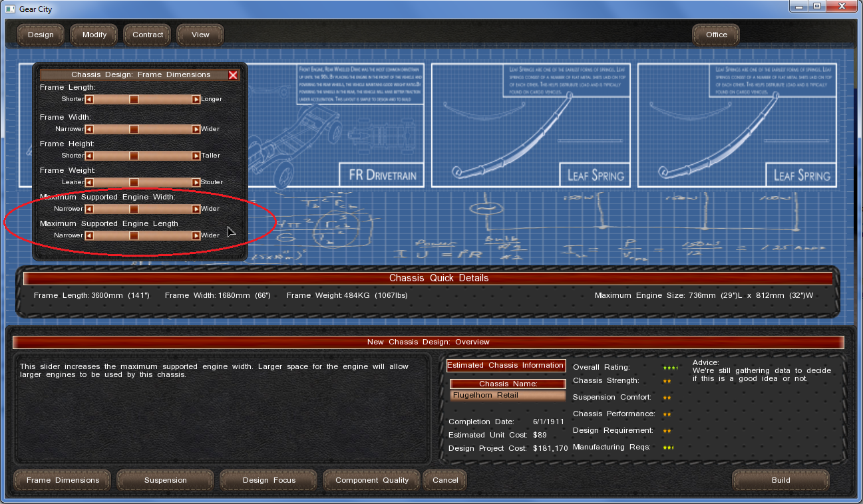Cancel the new chassis design
The width and height of the screenshot is (863, 504).
445,480
